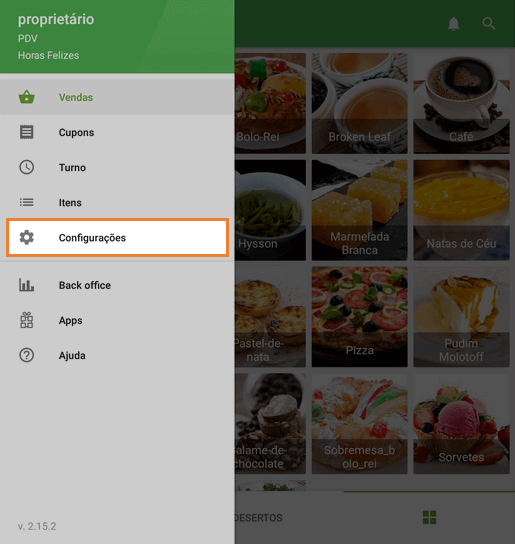Select the Back office menu entry
The height and width of the screenshot is (544, 515).
point(117,285)
